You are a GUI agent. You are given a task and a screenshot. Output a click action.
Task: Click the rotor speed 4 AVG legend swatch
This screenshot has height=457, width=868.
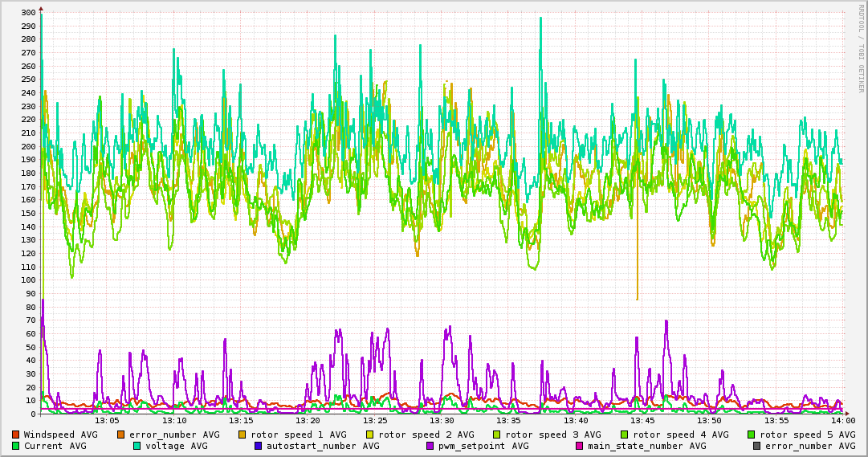(x=624, y=435)
